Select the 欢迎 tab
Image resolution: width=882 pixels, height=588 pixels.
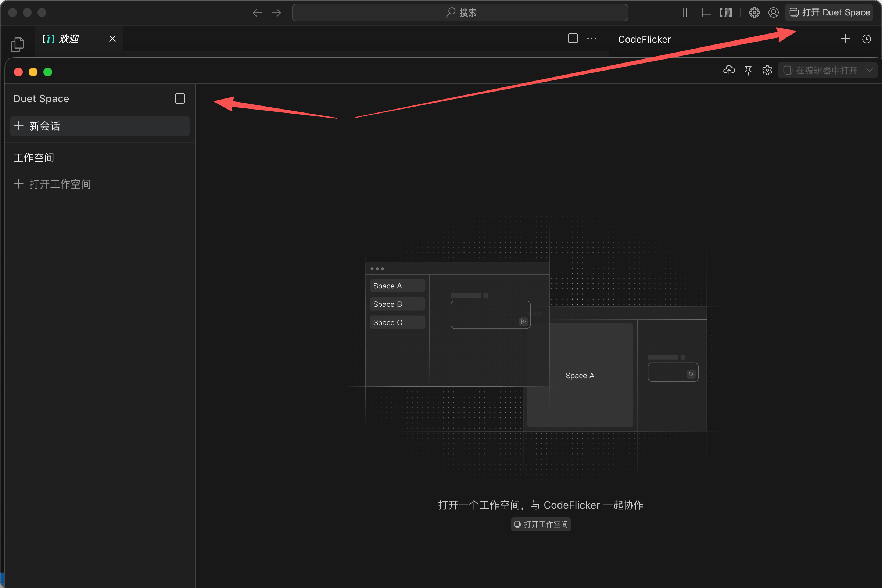coord(69,39)
